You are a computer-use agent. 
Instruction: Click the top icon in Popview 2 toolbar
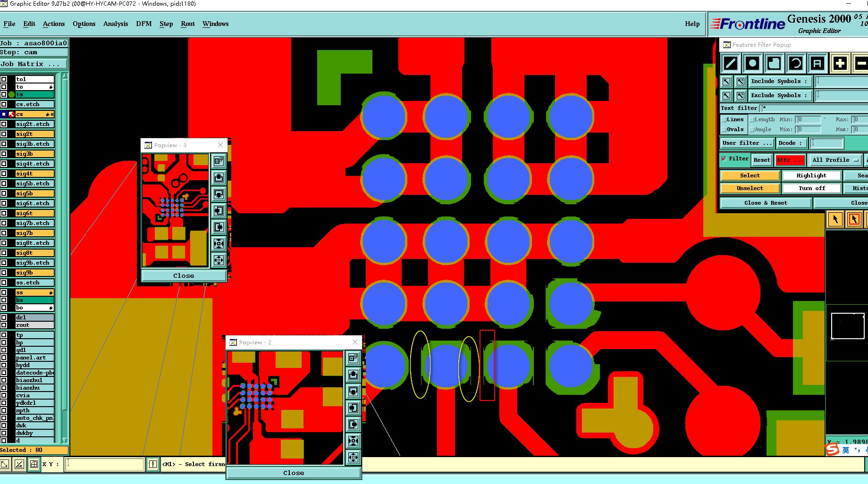pos(353,359)
